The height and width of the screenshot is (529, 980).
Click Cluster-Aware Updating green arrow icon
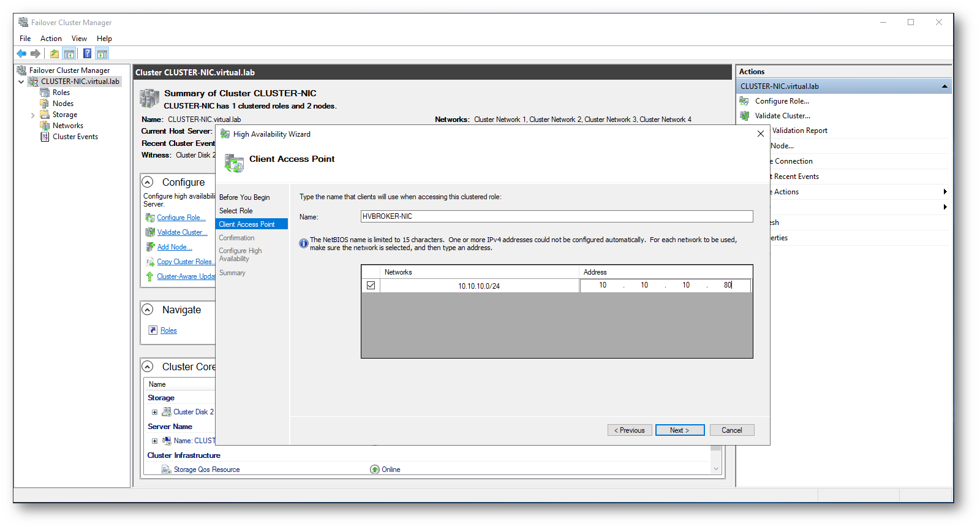click(x=150, y=276)
